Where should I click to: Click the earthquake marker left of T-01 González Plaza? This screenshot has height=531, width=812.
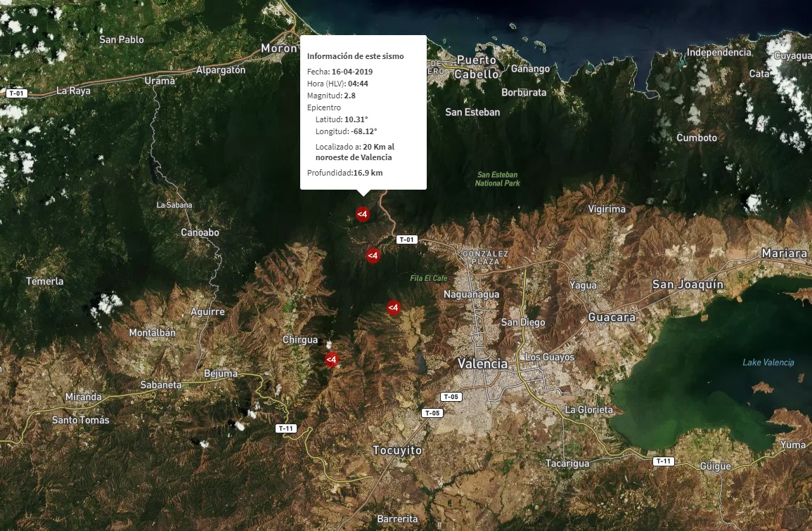click(373, 256)
